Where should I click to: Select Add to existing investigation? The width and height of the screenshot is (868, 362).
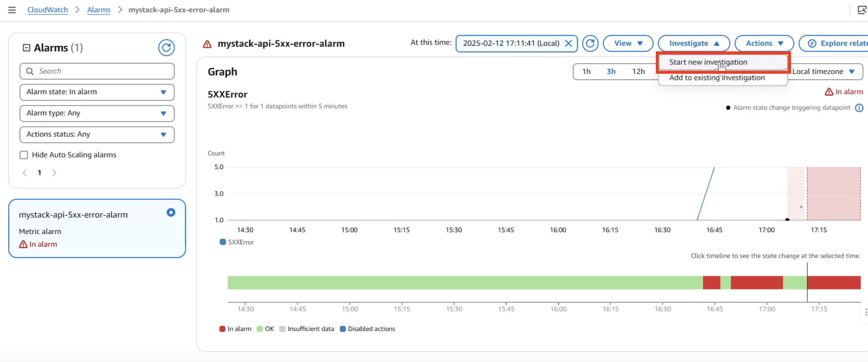tap(717, 78)
